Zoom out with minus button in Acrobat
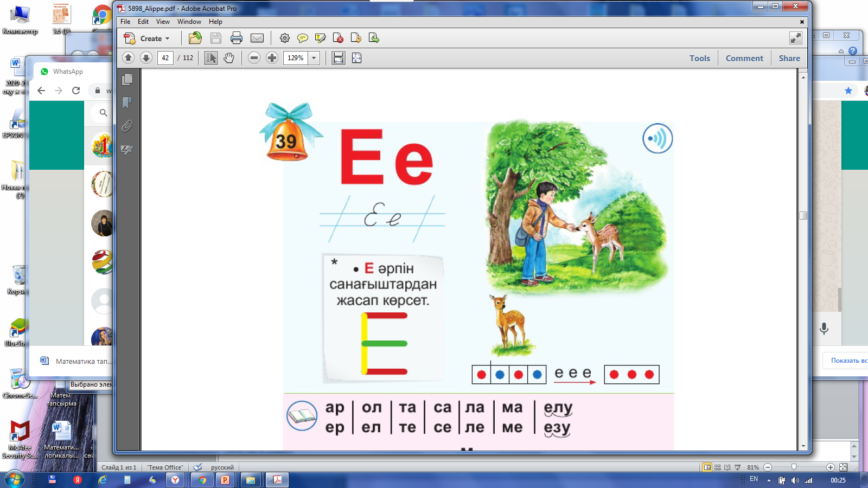Viewport: 868px width, 488px height. point(254,57)
